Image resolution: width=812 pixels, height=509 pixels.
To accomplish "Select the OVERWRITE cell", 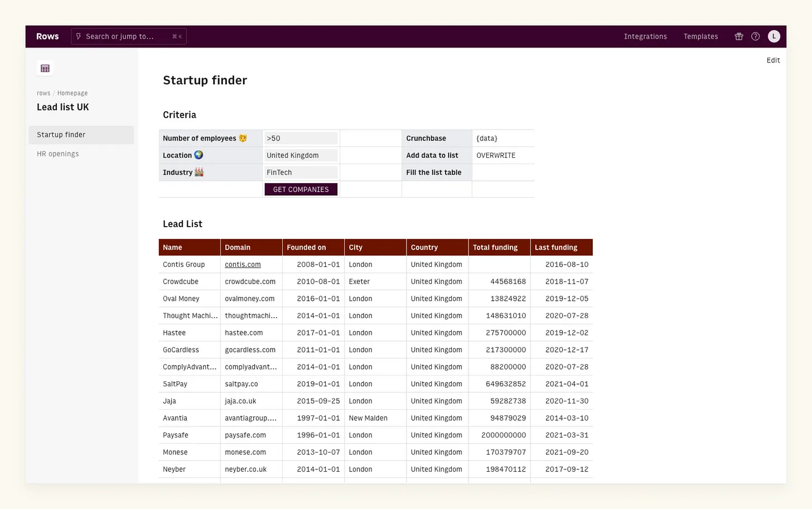I will 503,155.
